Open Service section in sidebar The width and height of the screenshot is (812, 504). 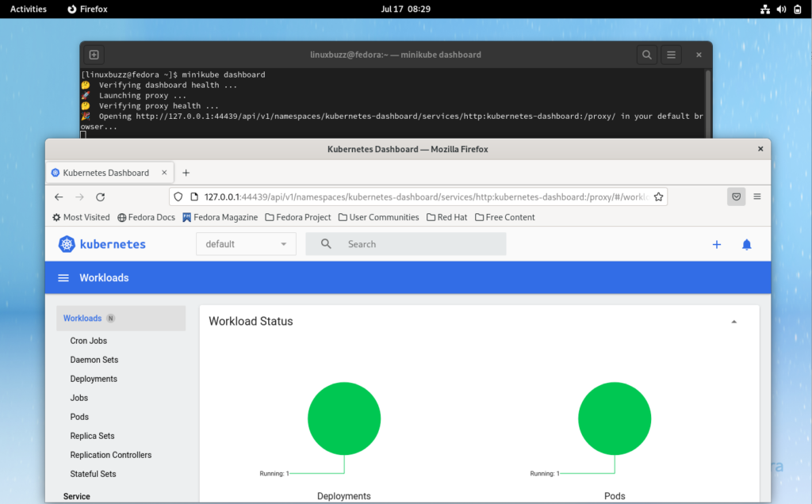tap(77, 496)
